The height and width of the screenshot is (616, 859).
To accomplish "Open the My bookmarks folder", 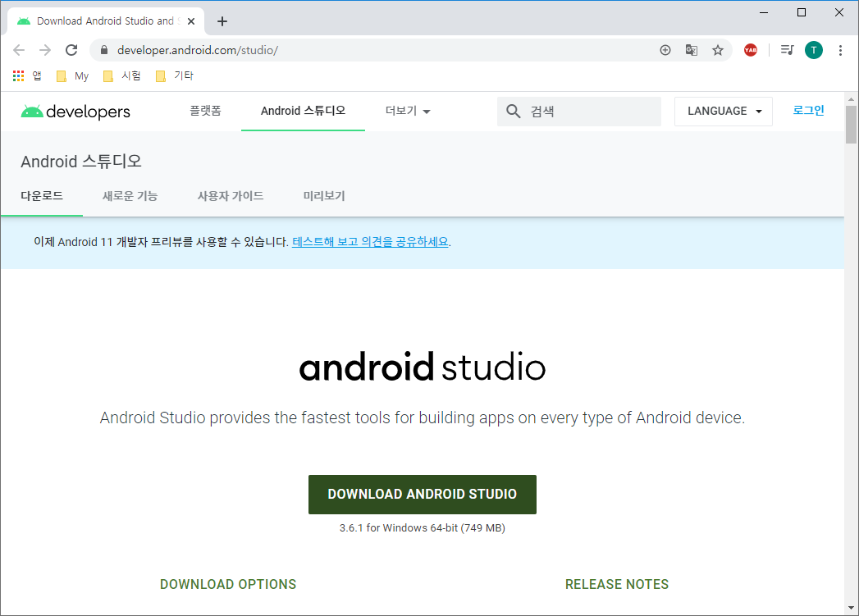I will click(72, 76).
